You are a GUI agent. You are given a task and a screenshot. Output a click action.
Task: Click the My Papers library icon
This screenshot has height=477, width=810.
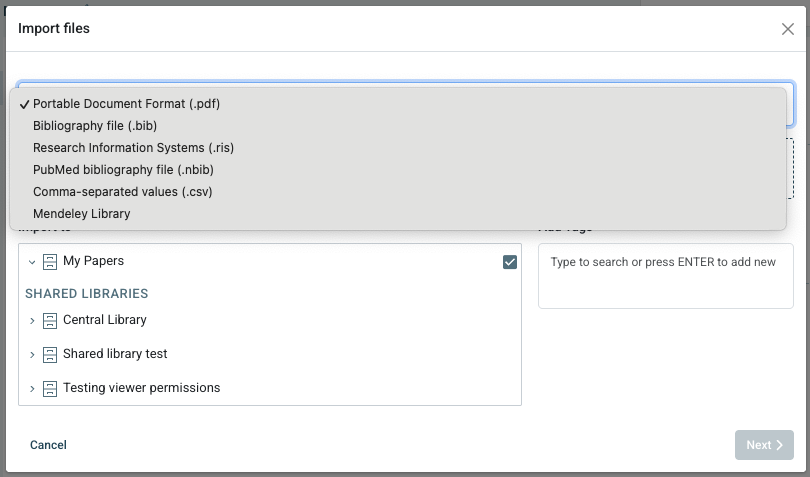point(50,261)
